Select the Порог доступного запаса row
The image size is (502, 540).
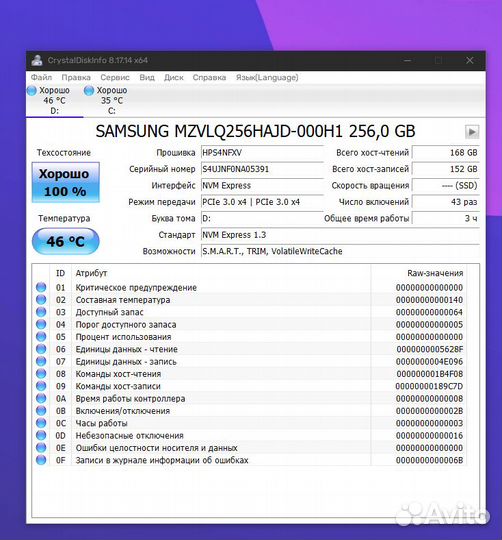coord(249,324)
